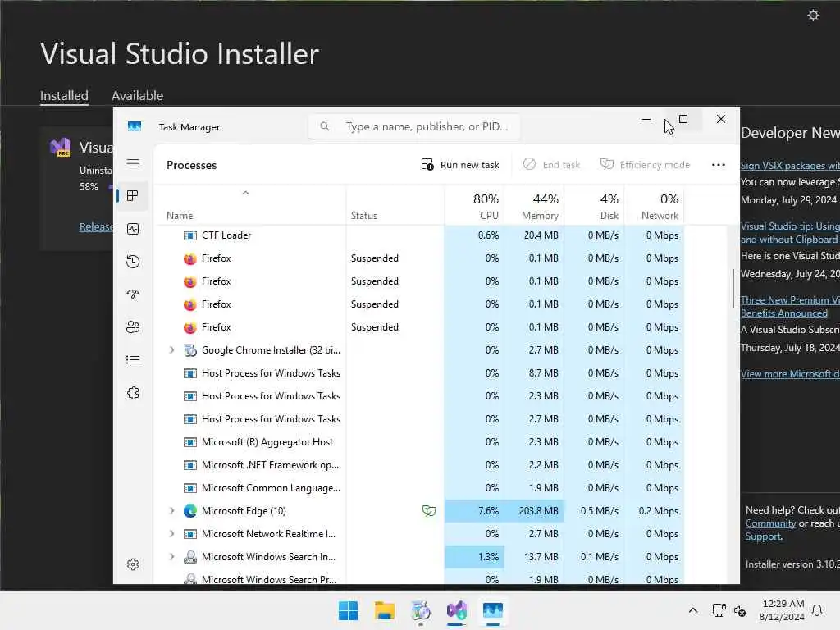840x630 pixels.
Task: Click sort chevron above Name column
Action: tap(246, 193)
